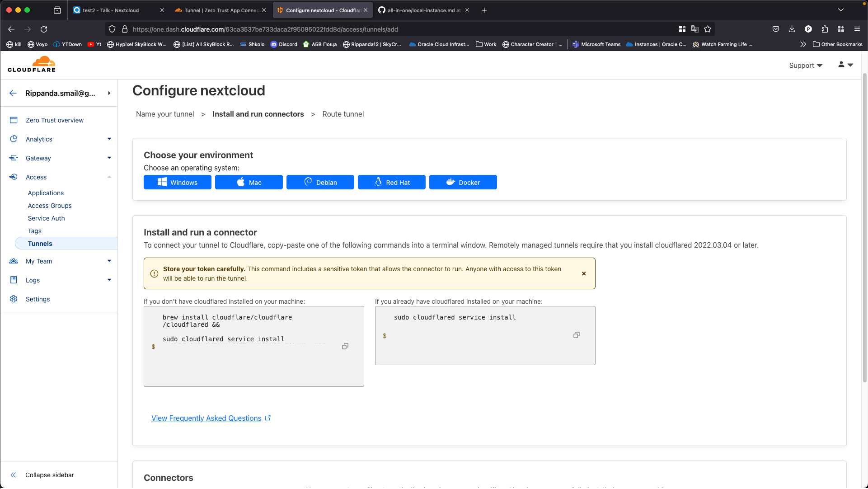Viewport: 868px width, 489px height.
Task: Open the Discord bookmark
Action: point(284,44)
